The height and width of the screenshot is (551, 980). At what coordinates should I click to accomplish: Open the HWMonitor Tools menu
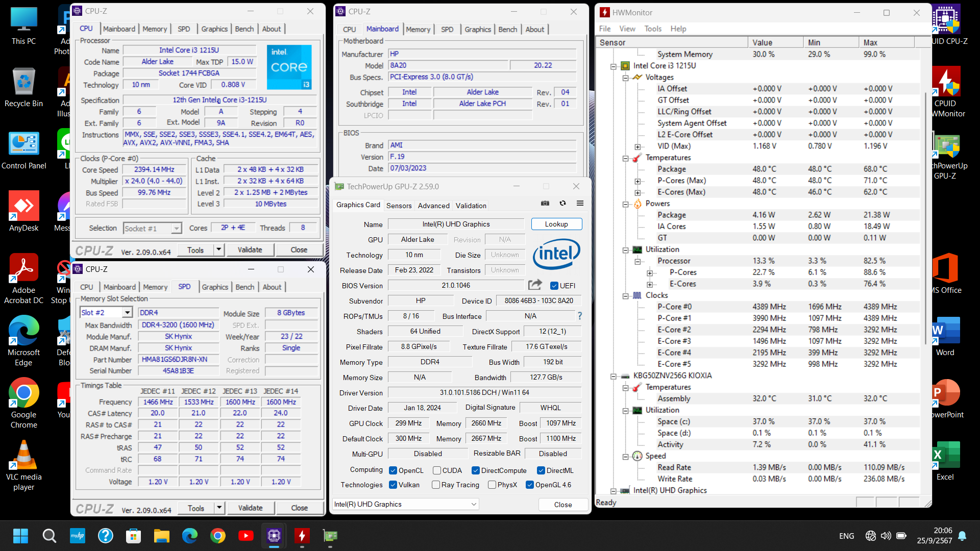tap(652, 29)
